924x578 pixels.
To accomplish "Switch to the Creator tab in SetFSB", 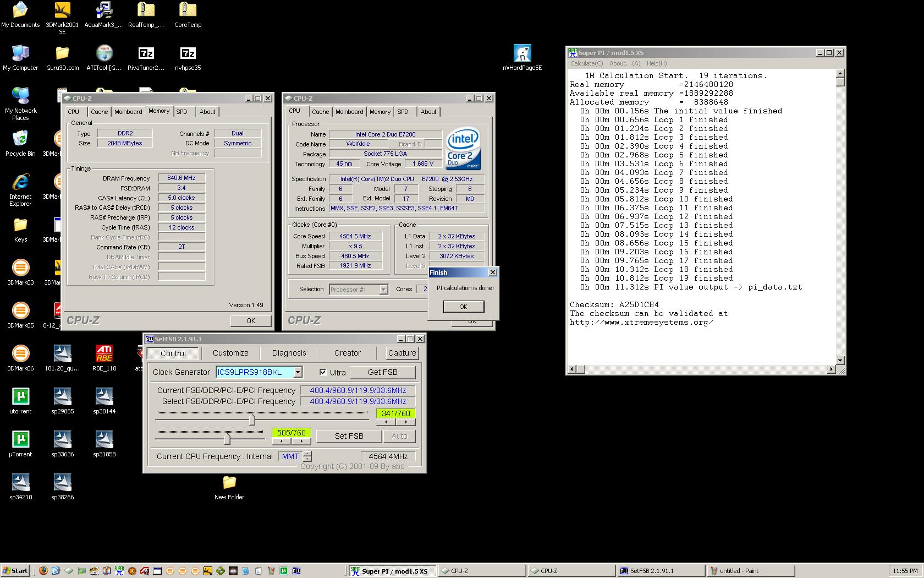I will coord(348,353).
